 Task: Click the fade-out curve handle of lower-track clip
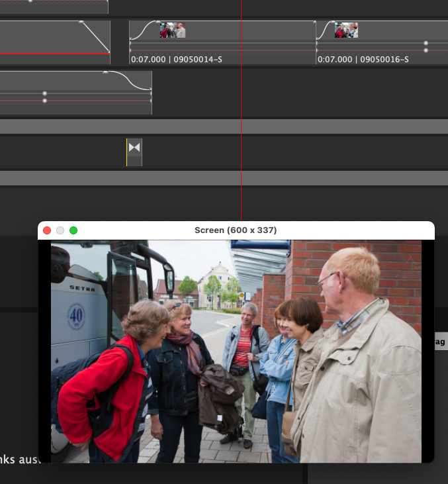pos(105,72)
